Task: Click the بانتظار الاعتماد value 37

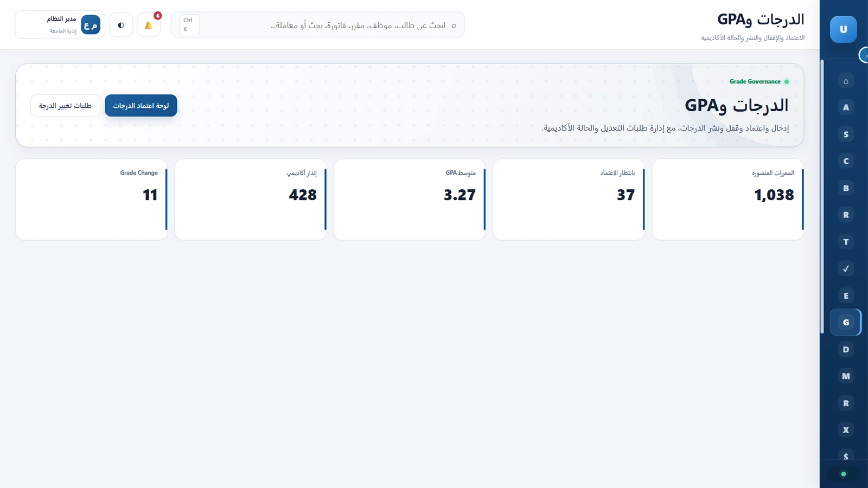Action: pyautogui.click(x=626, y=195)
